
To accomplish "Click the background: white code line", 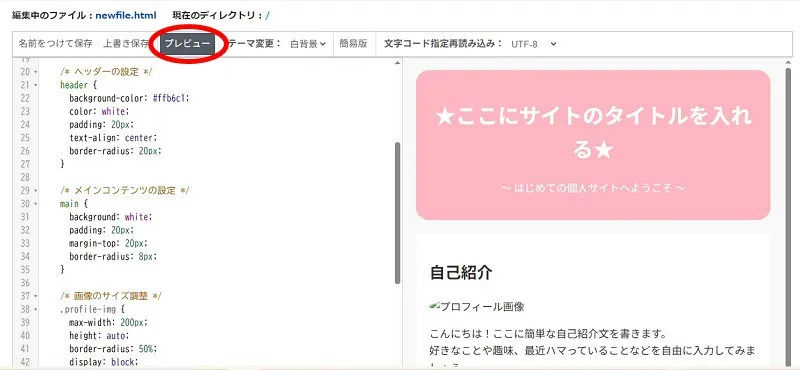I will point(111,217).
